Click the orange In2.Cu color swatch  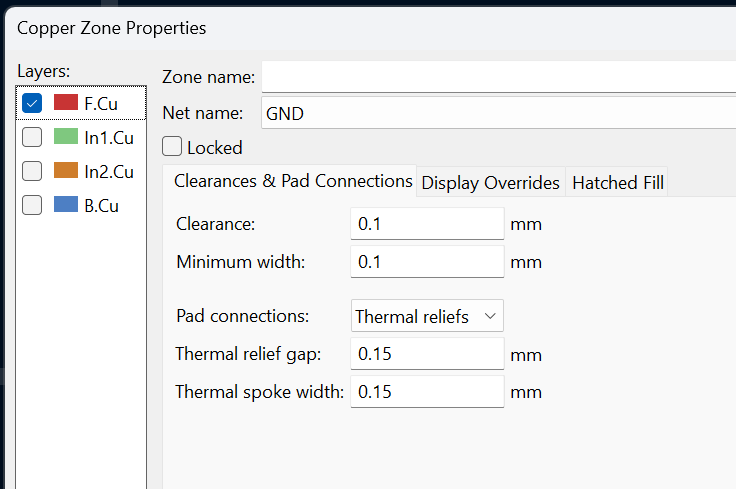point(66,170)
